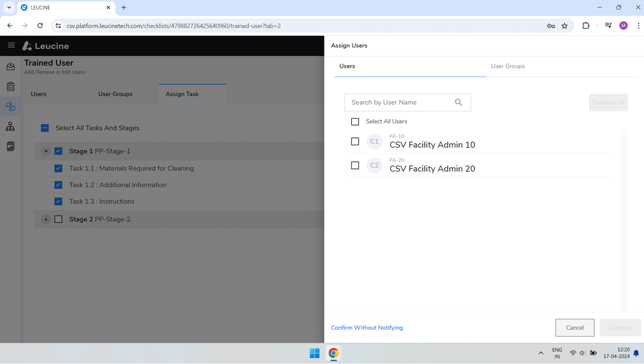Open the battery status tray icon
The width and height of the screenshot is (644, 364).
point(594,353)
